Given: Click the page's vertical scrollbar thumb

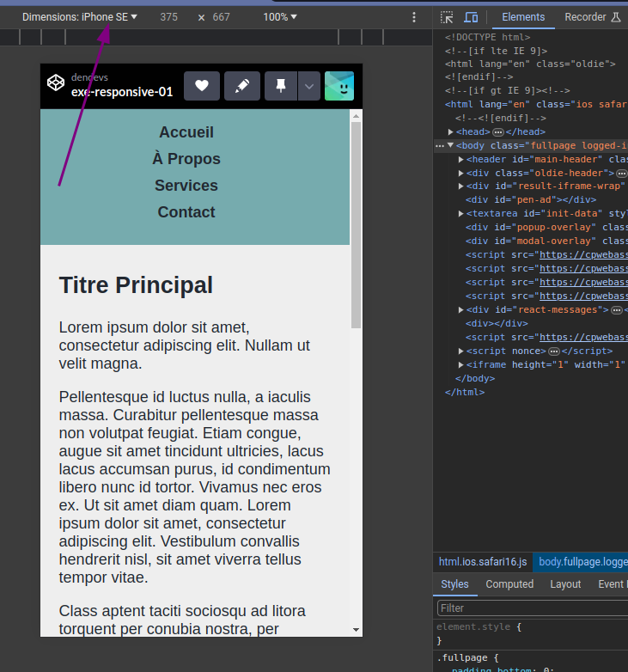Looking at the screenshot, I should click(x=356, y=223).
